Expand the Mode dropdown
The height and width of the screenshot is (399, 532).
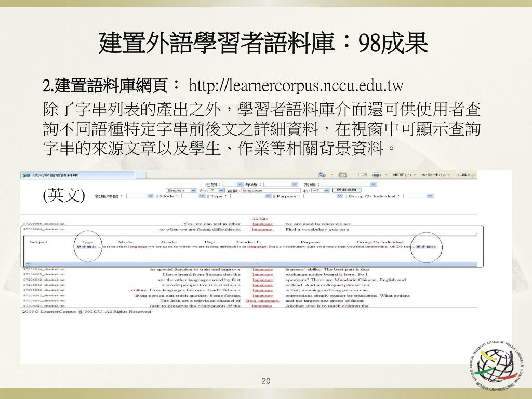(x=193, y=196)
